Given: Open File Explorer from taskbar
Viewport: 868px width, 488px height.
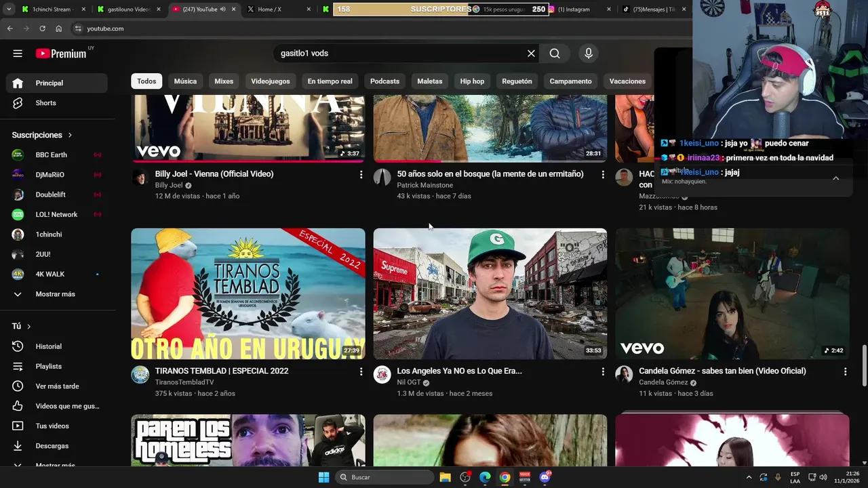Looking at the screenshot, I should point(446,477).
